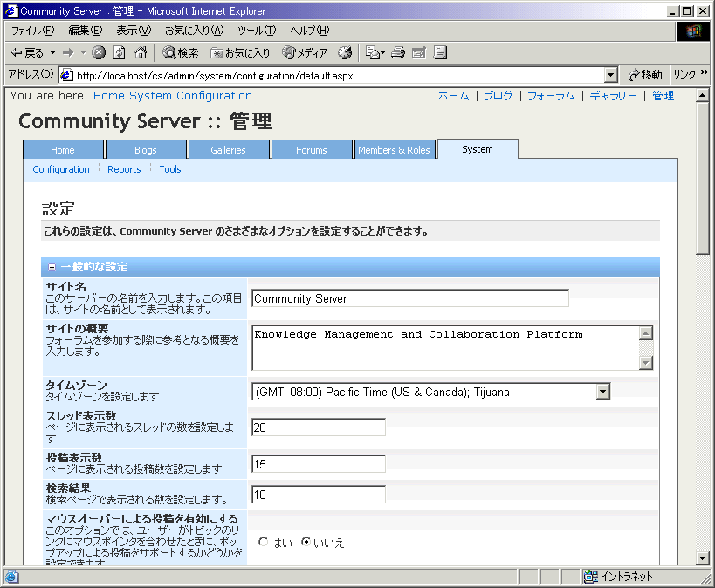This screenshot has width=715, height=588.
Task: Click the thread count field showing 20
Action: tap(319, 427)
